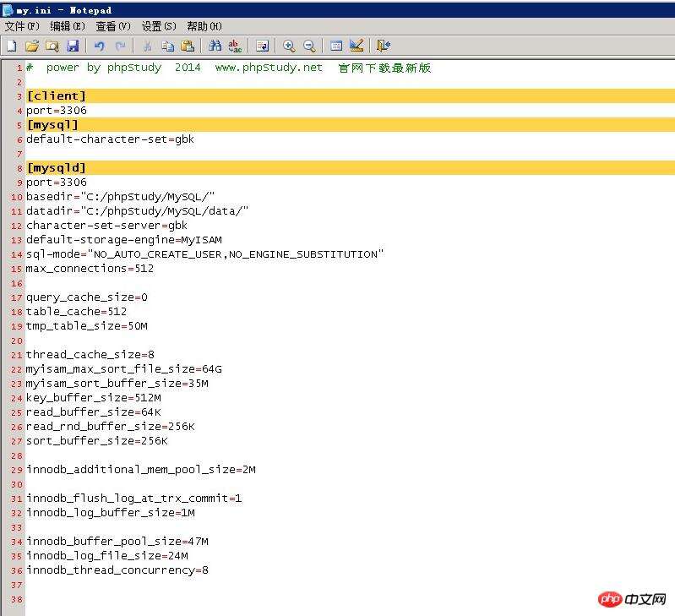Undo the last edit via toolbar
Image resolution: width=675 pixels, height=616 pixels.
pos(100,46)
